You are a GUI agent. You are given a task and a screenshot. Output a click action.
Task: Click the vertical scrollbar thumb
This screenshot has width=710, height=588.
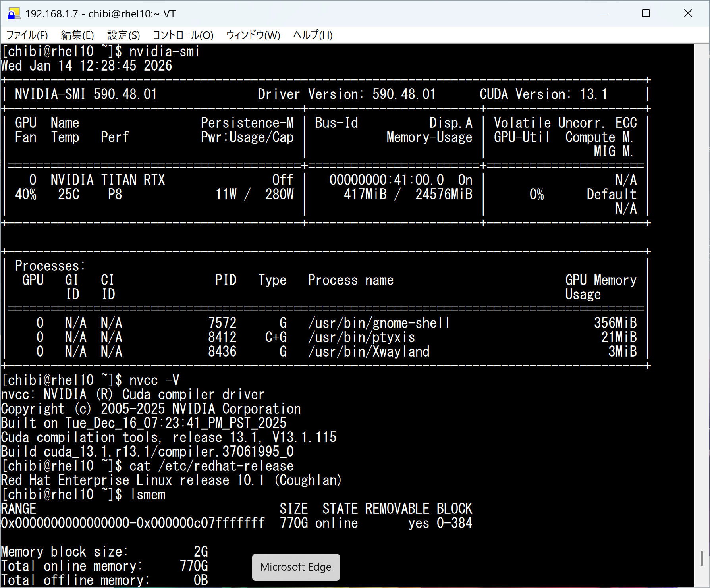702,558
